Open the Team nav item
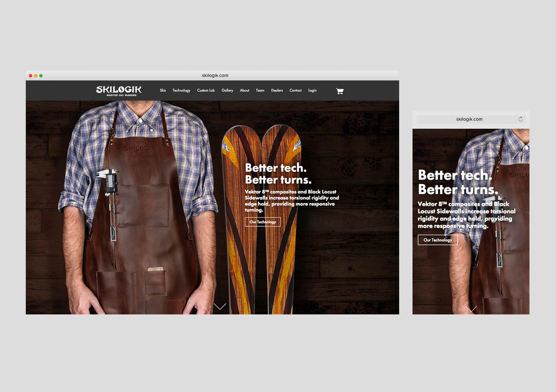556x392 pixels. [x=260, y=91]
